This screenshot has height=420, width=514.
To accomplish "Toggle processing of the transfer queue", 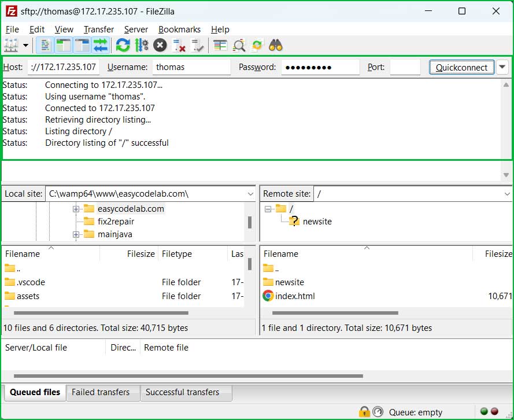I will (141, 45).
